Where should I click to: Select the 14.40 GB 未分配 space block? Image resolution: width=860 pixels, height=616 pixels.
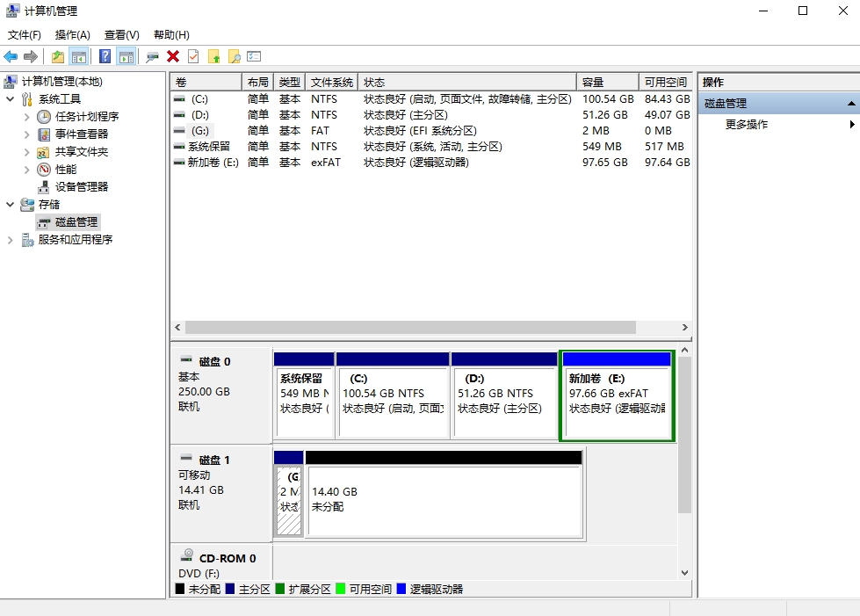[x=444, y=495]
